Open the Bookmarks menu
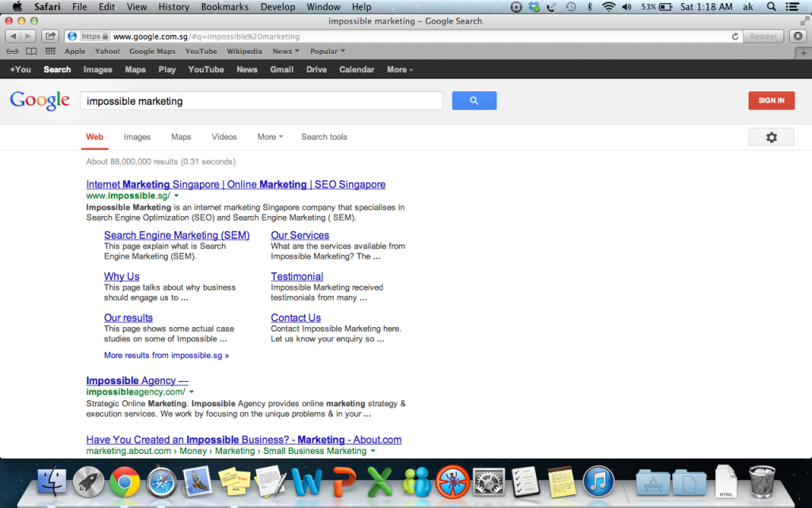This screenshot has height=508, width=812. tap(224, 6)
